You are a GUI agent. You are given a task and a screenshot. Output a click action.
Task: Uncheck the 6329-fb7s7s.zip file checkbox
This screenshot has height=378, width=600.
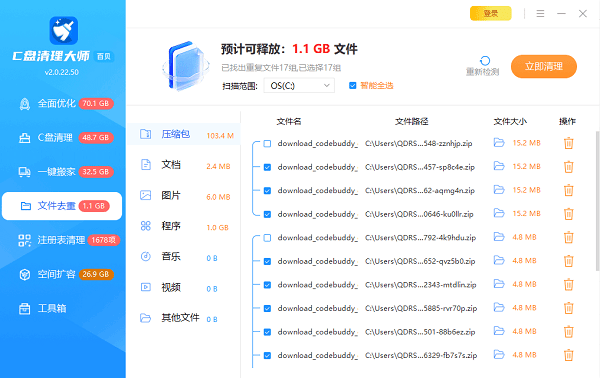pos(267,355)
